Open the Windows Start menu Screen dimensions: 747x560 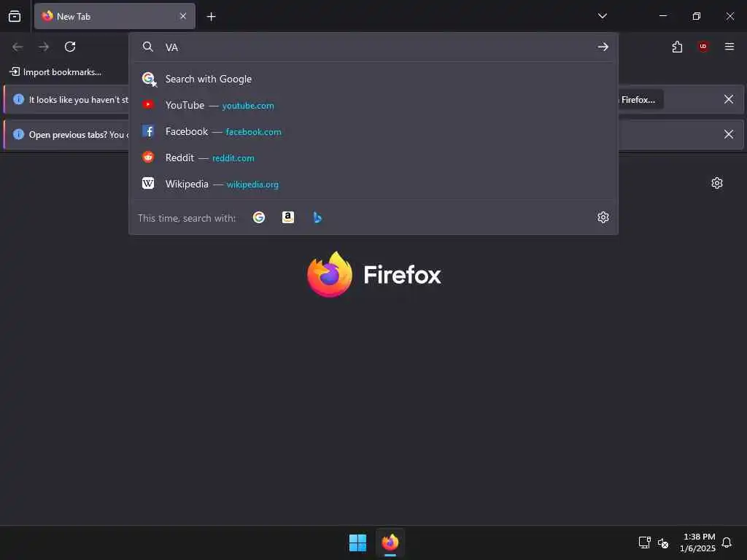357,542
